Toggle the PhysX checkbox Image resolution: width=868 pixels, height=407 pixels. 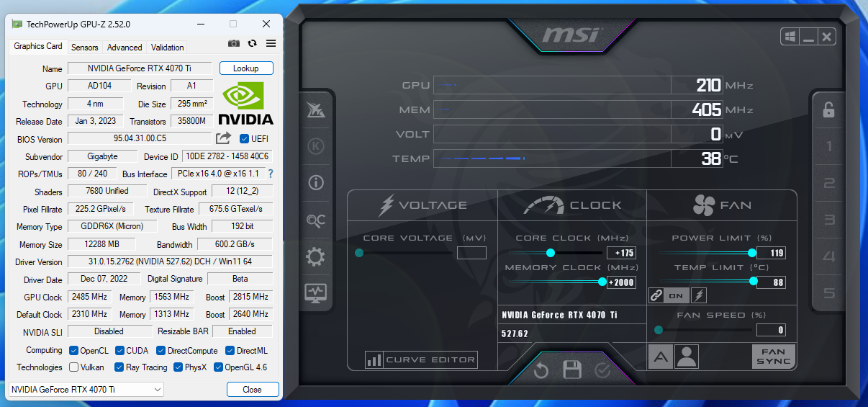tap(177, 367)
